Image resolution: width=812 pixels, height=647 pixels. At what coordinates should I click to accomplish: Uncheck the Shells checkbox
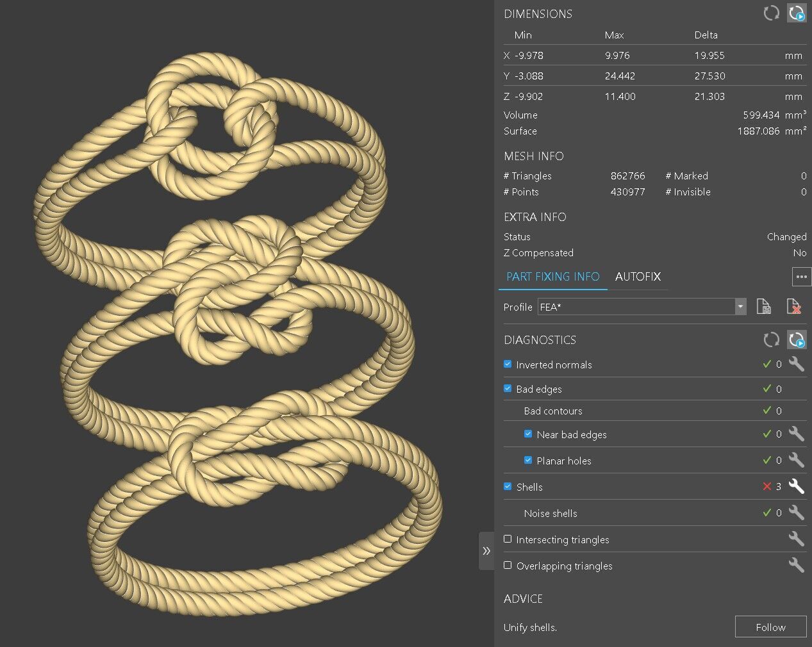click(x=508, y=486)
